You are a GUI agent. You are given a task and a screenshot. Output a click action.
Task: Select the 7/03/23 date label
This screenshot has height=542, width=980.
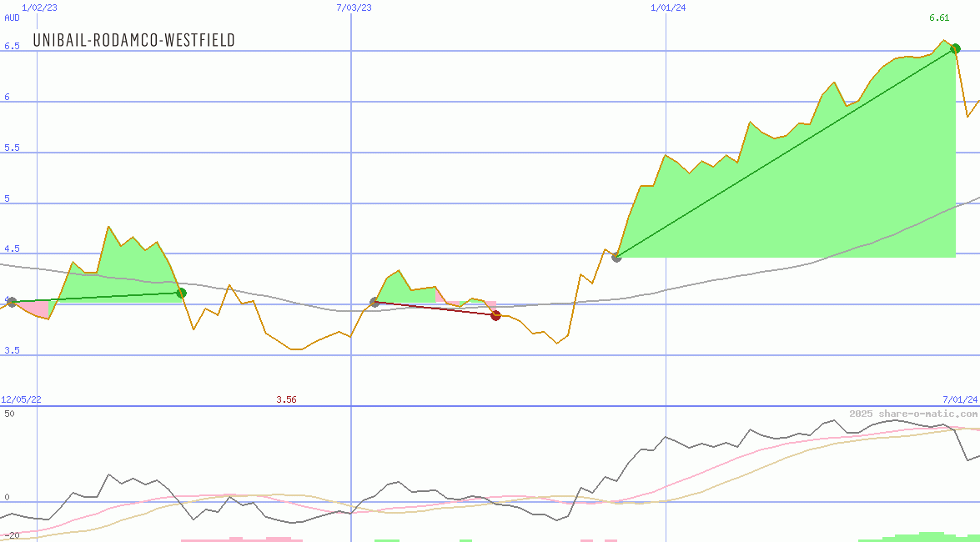click(x=354, y=8)
